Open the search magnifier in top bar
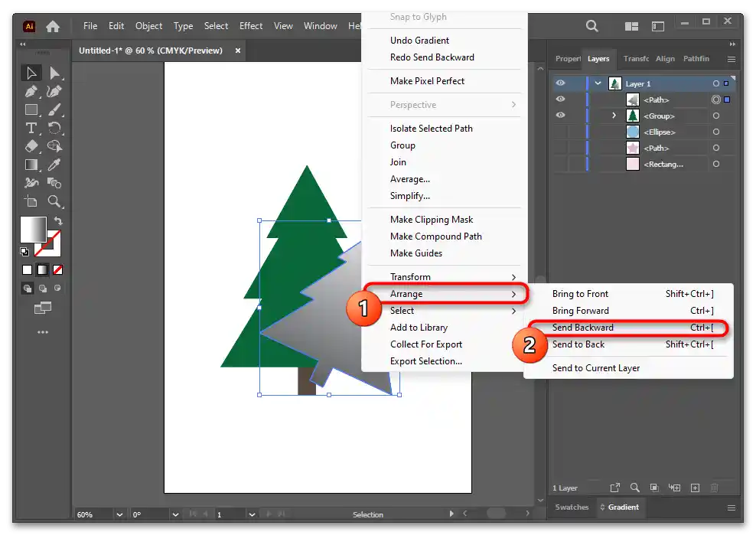 pyautogui.click(x=592, y=26)
